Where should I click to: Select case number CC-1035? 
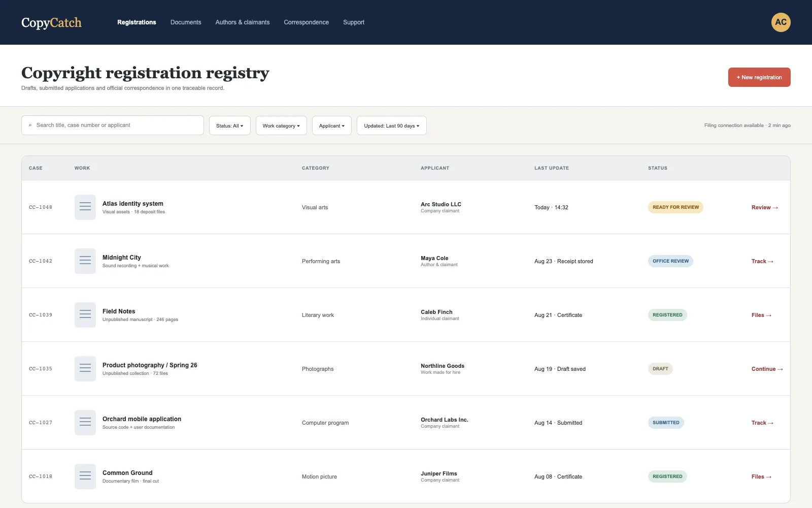[x=41, y=369]
